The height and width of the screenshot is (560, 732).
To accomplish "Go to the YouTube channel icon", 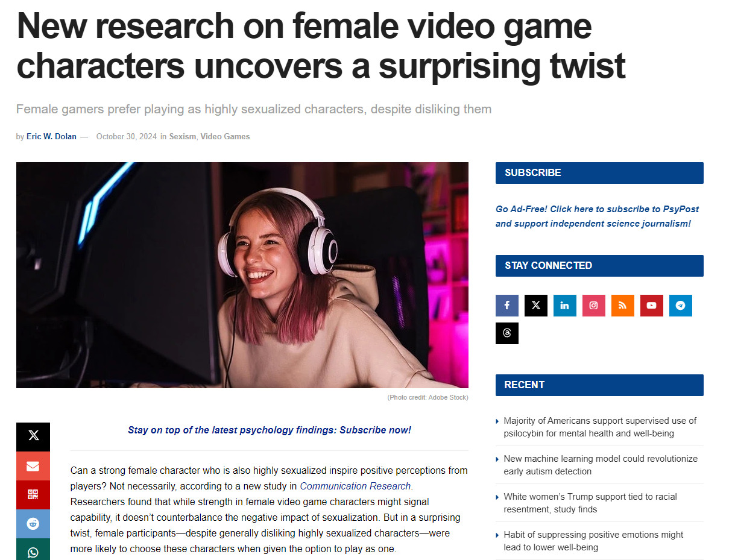I will pyautogui.click(x=651, y=306).
